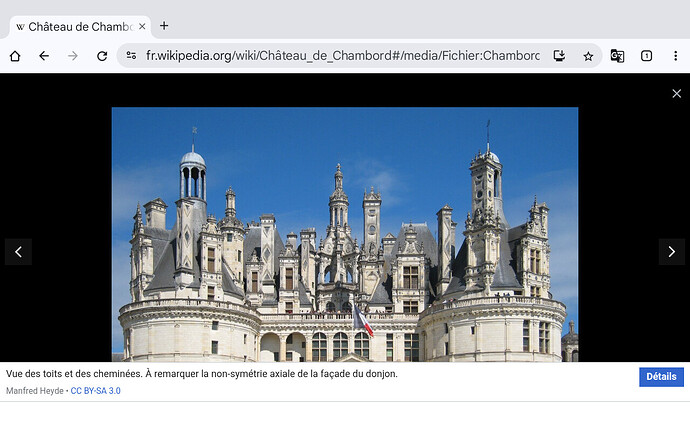Close the media viewer overlay
This screenshot has width=690, height=431.
coord(676,93)
